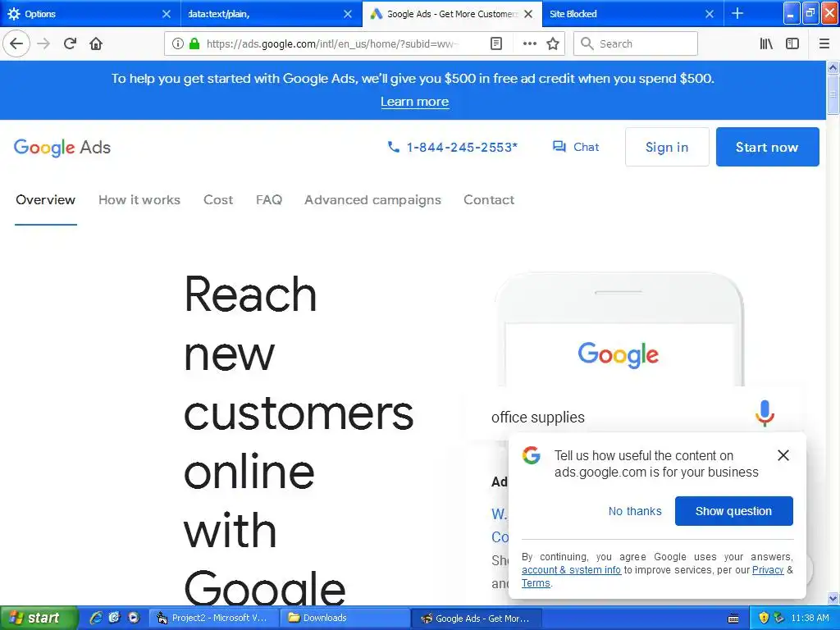Open the Library icon in toolbar

click(x=766, y=43)
